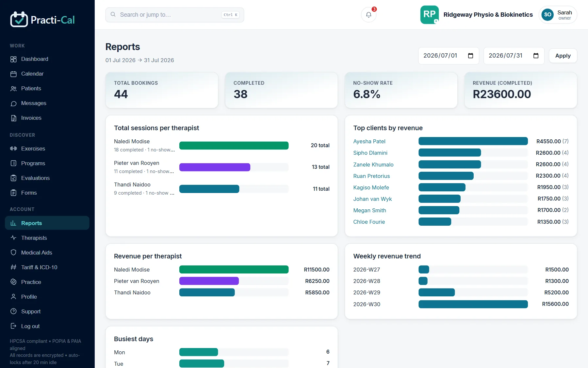Open Sarah owner account menu

558,15
